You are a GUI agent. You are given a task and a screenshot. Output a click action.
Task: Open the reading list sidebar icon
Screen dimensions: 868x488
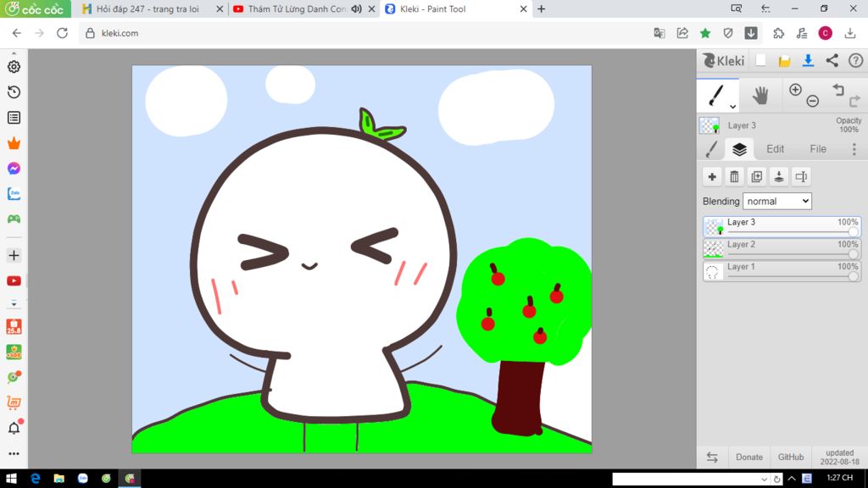click(14, 117)
